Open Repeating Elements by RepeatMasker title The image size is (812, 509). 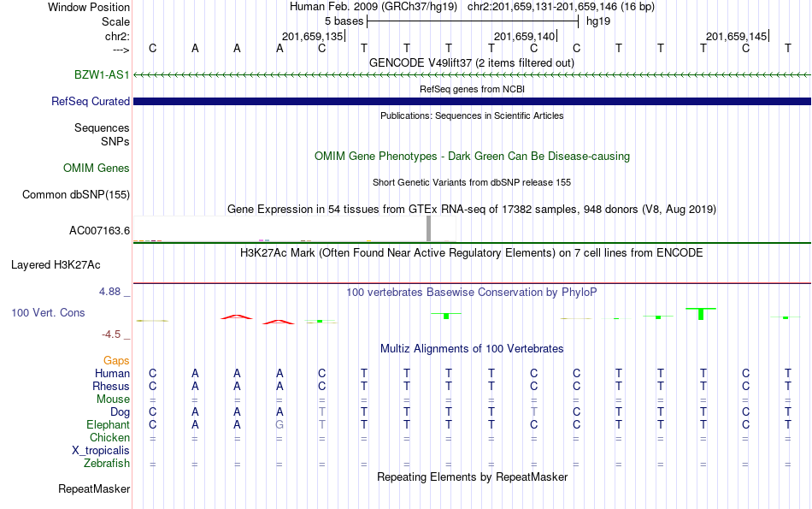pyautogui.click(x=472, y=476)
